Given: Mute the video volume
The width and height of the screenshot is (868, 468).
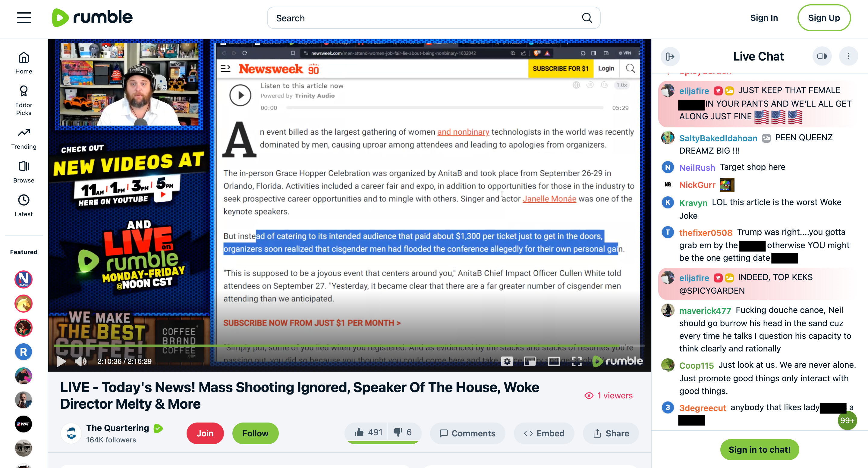Looking at the screenshot, I should tap(80, 361).
